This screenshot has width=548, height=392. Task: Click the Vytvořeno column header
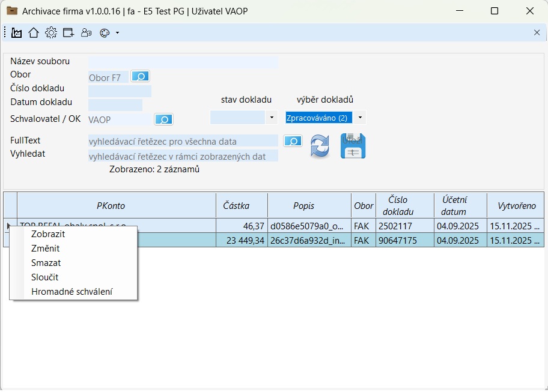[516, 205]
